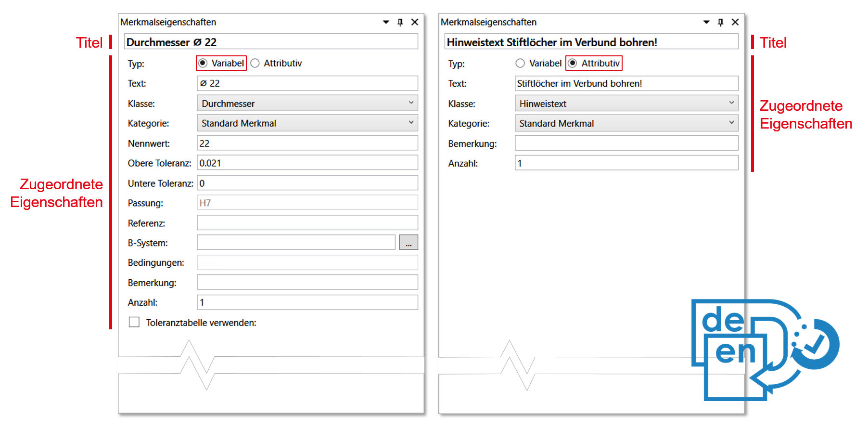Select Attributiv type in left panel
The image size is (868, 429).
276,63
